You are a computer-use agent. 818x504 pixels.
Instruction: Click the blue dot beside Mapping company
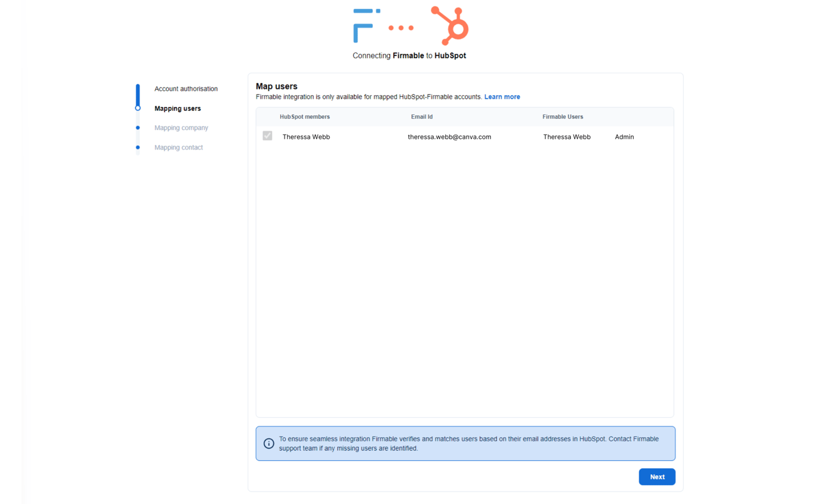(x=138, y=128)
